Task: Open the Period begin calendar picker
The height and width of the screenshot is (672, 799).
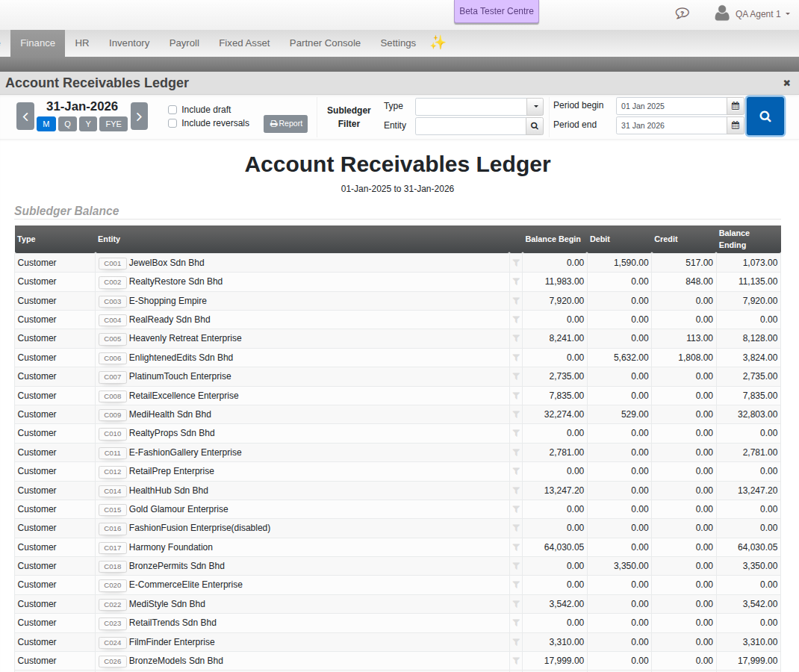Action: (x=736, y=106)
